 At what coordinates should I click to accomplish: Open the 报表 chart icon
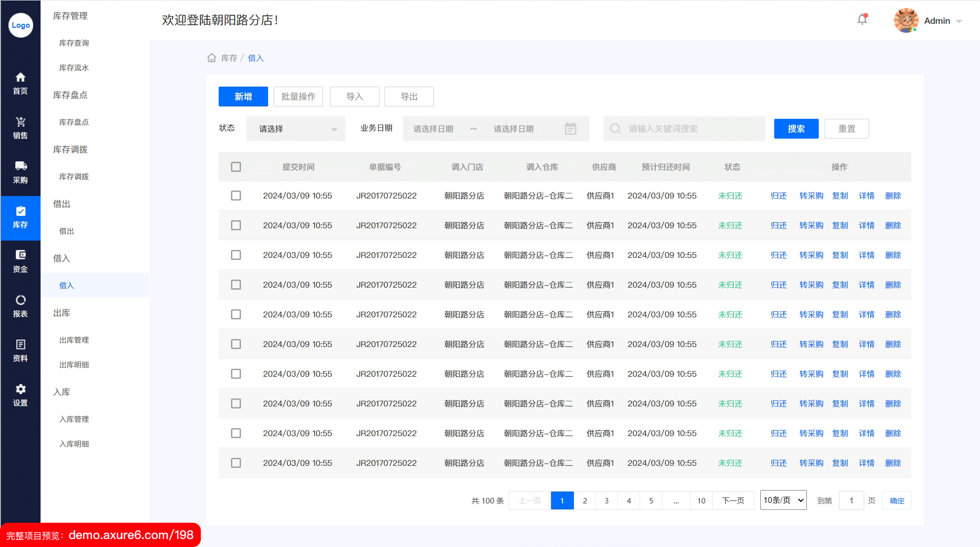(20, 300)
